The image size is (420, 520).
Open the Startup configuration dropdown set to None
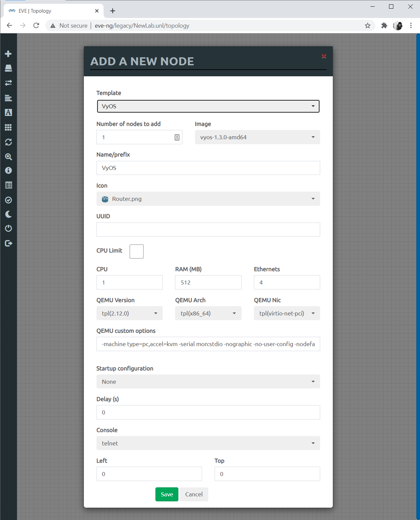pyautogui.click(x=208, y=381)
